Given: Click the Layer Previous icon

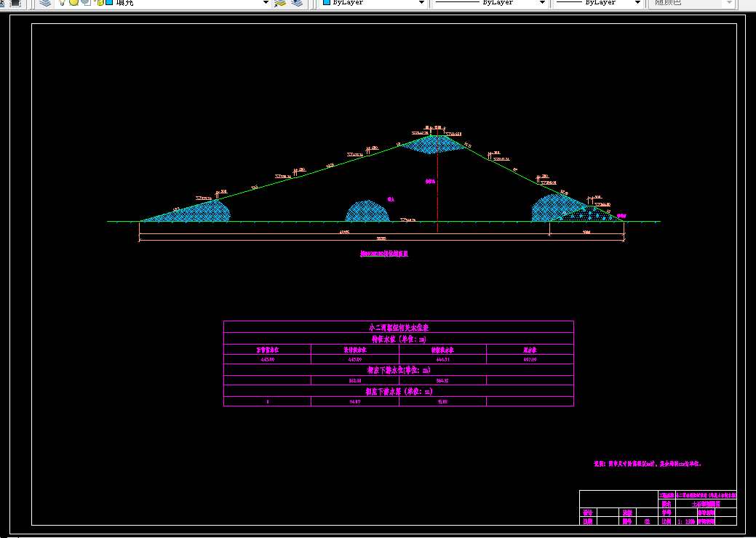Looking at the screenshot, I should click(x=297, y=3).
